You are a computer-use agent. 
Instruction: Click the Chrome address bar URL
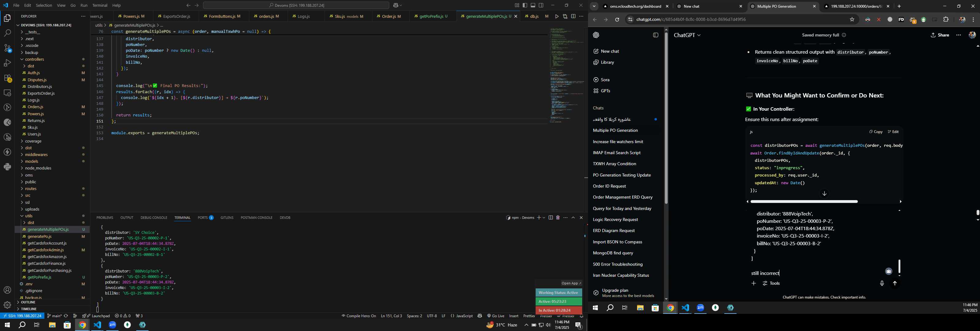691,19
